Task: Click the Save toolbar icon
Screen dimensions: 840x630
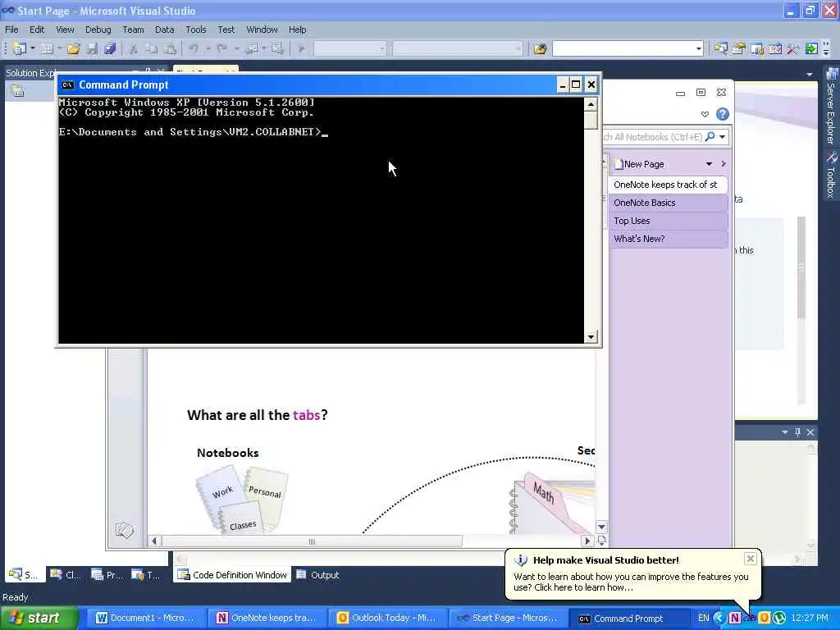Action: (x=92, y=48)
